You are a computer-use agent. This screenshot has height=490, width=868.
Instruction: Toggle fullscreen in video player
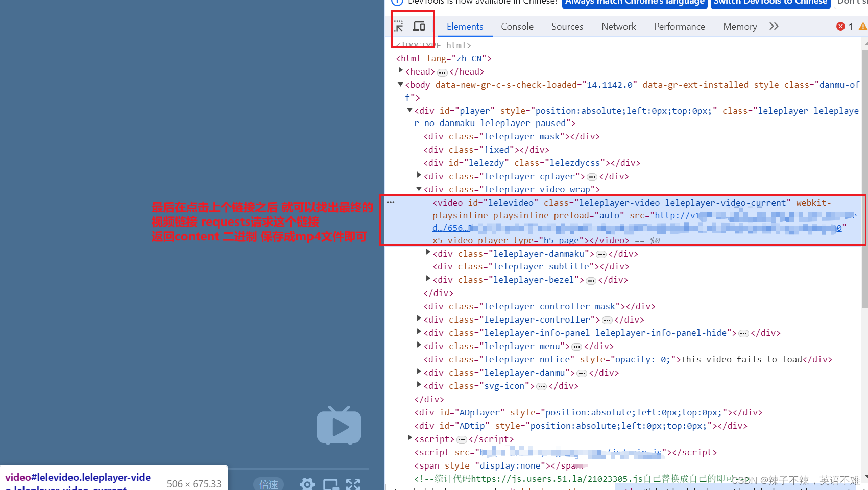point(353,484)
